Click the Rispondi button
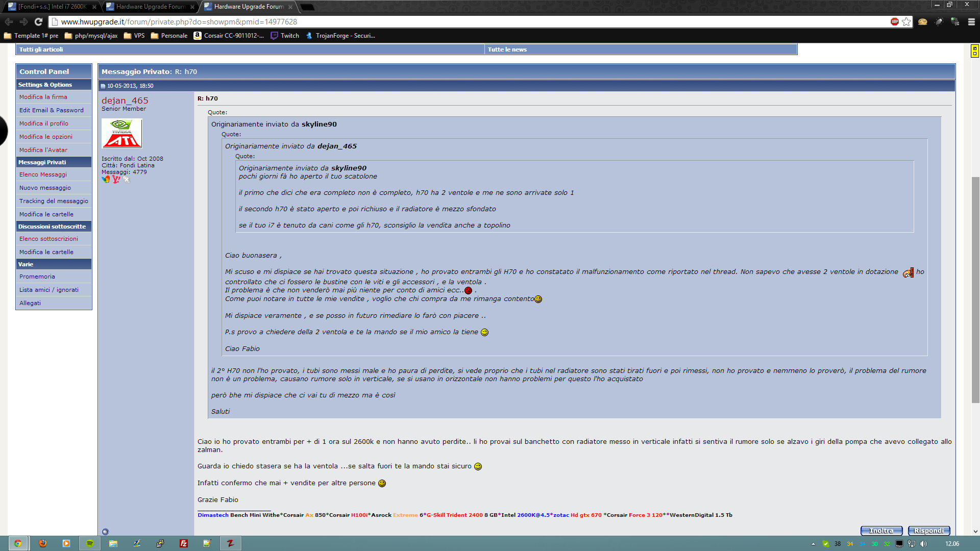 pyautogui.click(x=928, y=531)
